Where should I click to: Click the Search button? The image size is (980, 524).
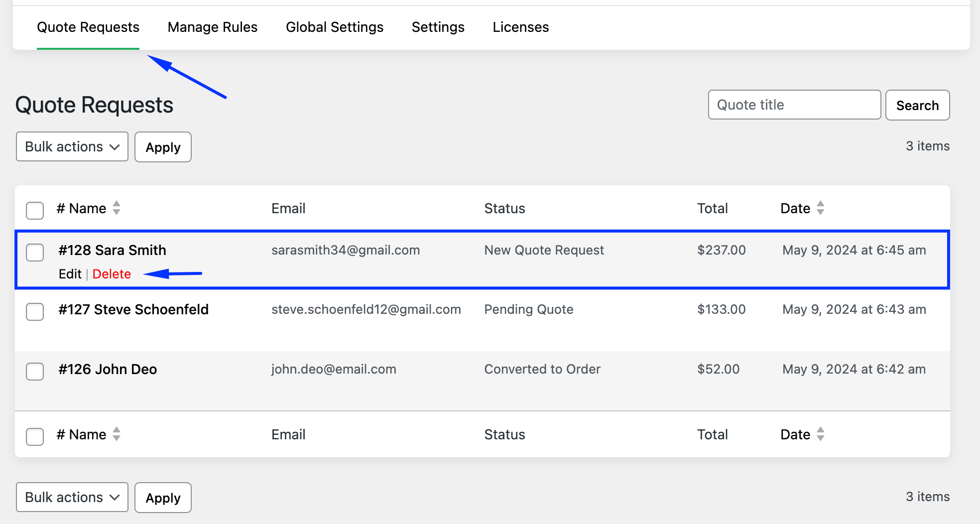click(x=917, y=105)
